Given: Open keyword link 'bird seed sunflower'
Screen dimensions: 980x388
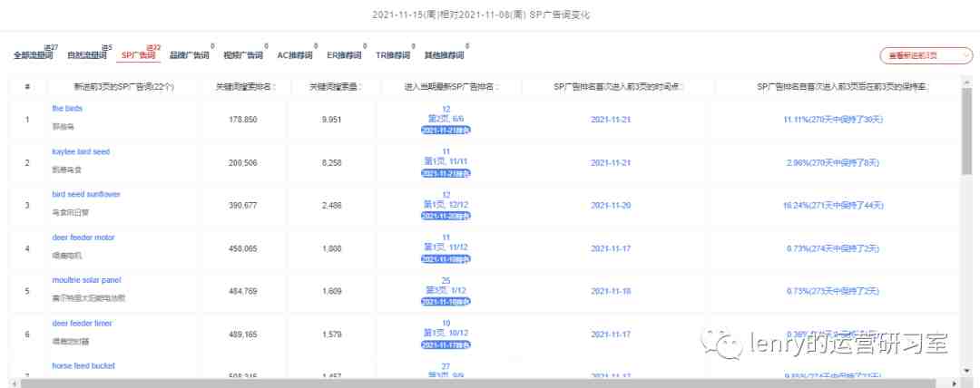Looking at the screenshot, I should (86, 194).
